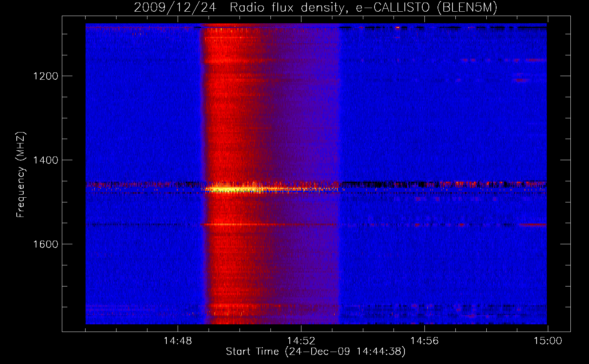Click the 14:56 time tick label
The height and width of the screenshot is (364, 589).
(x=424, y=341)
